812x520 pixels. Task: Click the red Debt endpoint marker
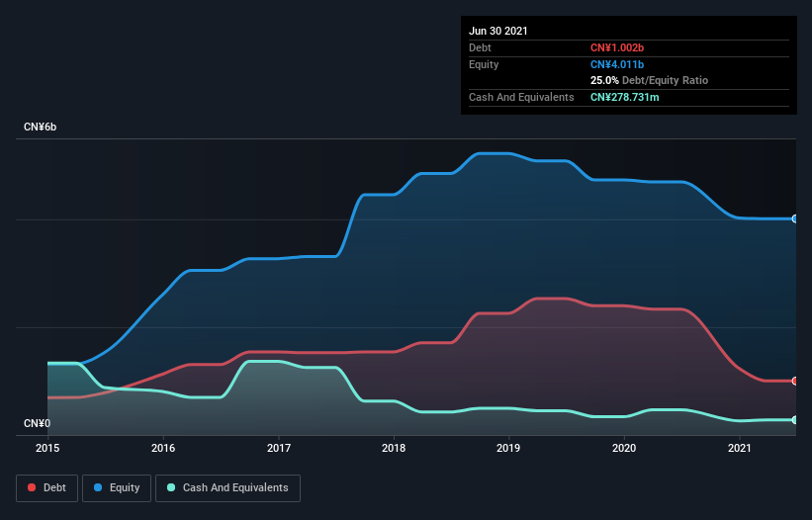pos(795,381)
